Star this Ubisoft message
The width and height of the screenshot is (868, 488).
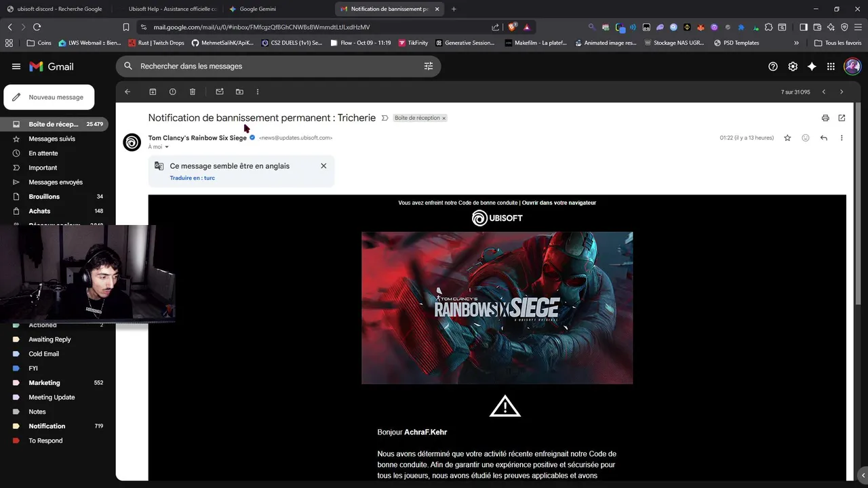[x=787, y=138]
